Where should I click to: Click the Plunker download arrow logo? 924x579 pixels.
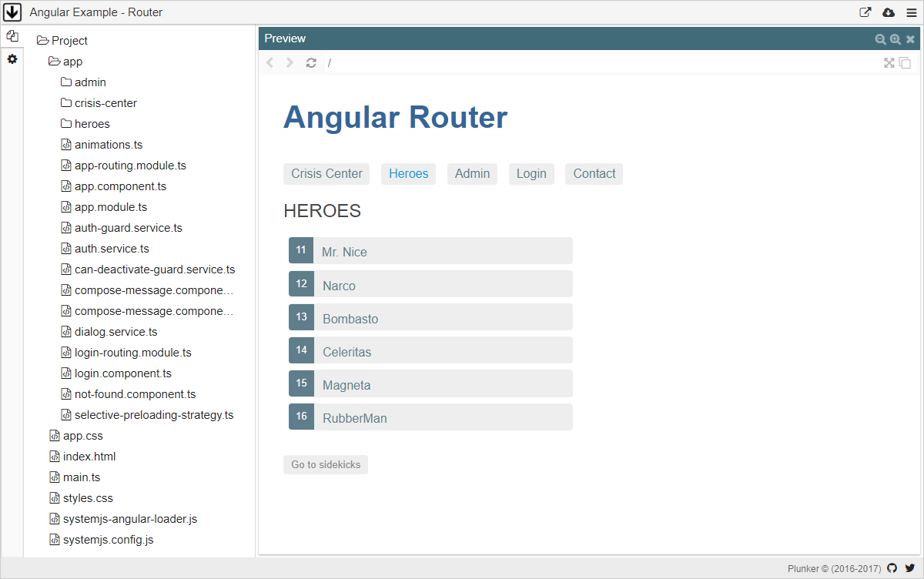point(12,12)
